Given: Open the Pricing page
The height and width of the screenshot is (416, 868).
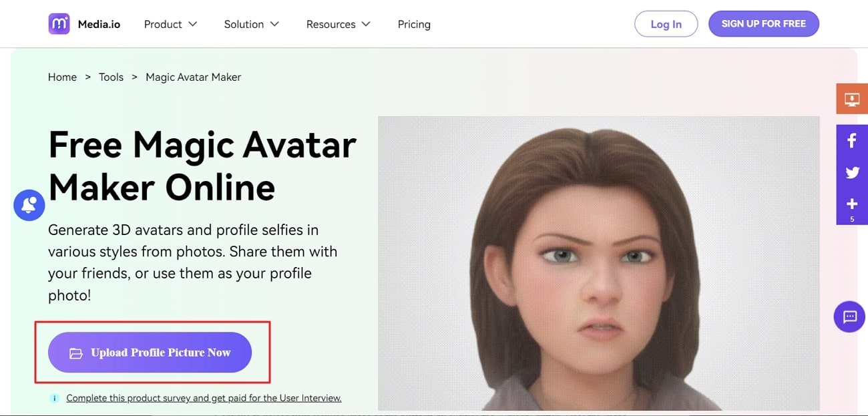Looking at the screenshot, I should point(414,24).
